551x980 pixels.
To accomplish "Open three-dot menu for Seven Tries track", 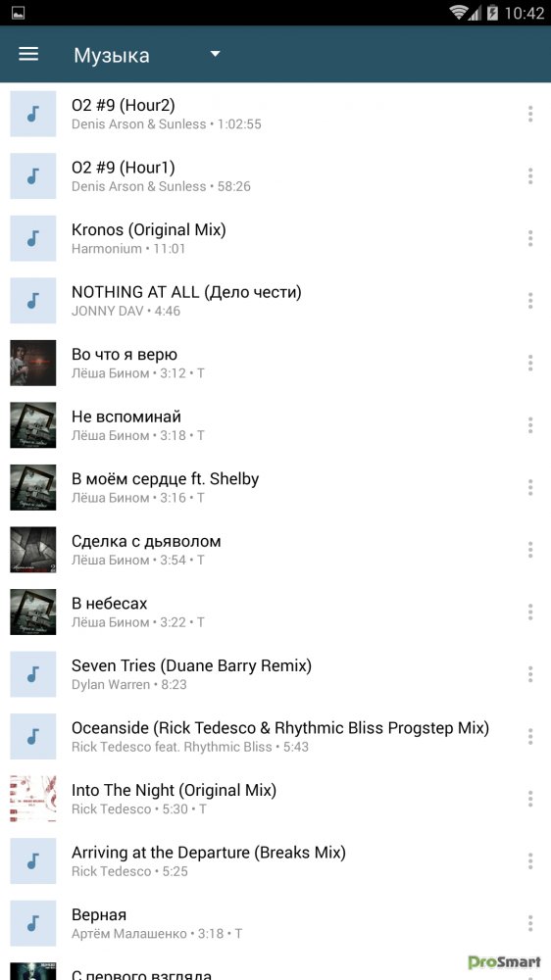I will point(529,674).
